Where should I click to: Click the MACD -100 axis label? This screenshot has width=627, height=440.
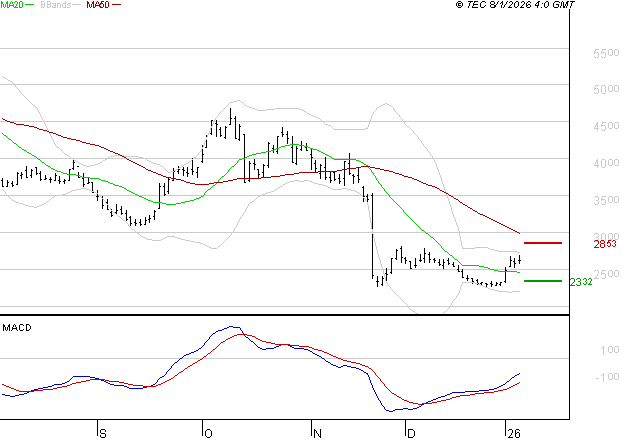(607, 377)
